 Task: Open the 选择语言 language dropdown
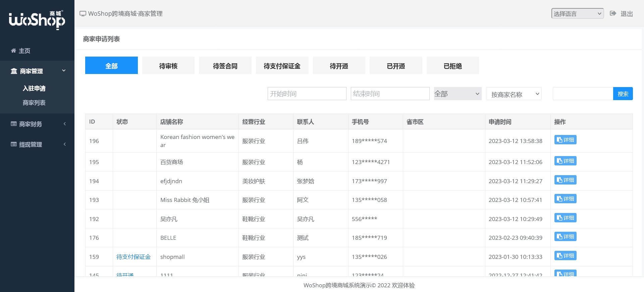(577, 13)
